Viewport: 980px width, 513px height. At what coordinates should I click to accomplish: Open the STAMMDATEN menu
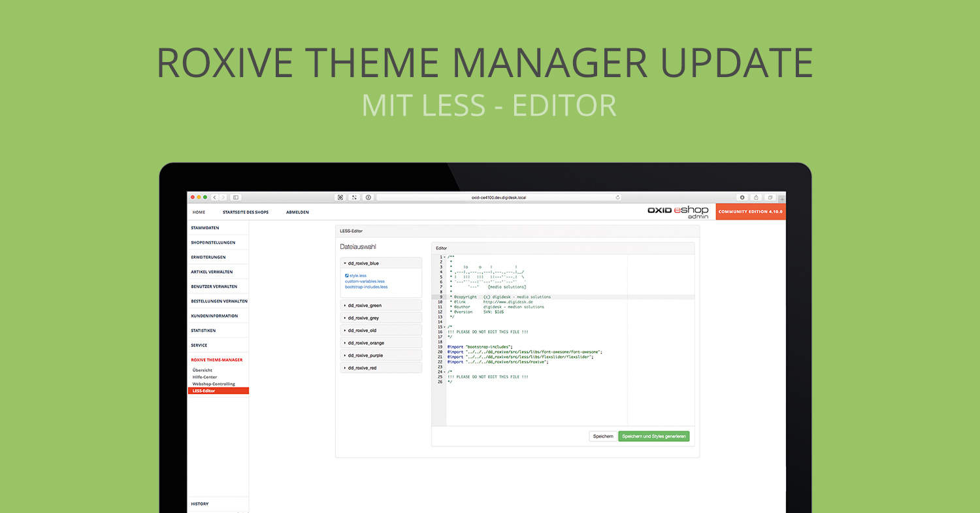click(218, 227)
